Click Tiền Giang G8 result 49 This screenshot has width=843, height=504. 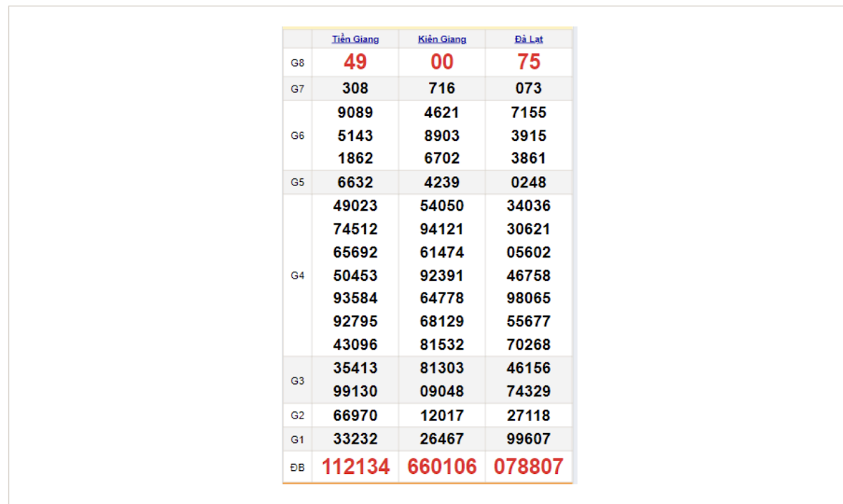(x=355, y=62)
